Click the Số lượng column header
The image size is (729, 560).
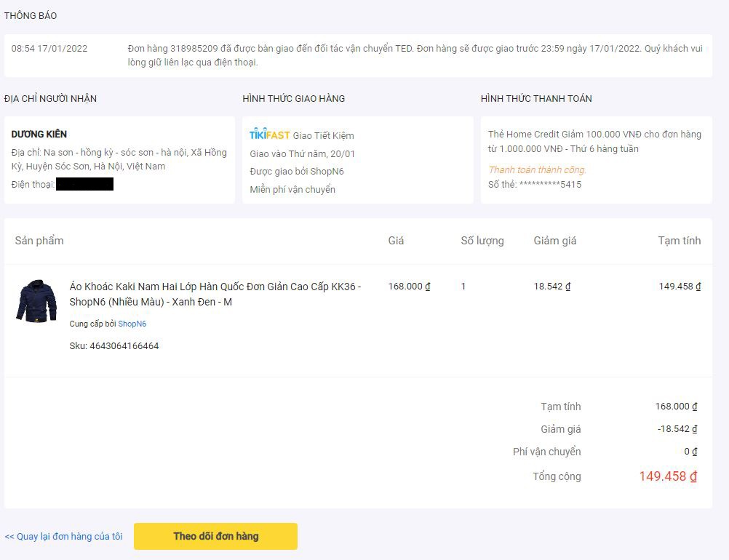[482, 241]
